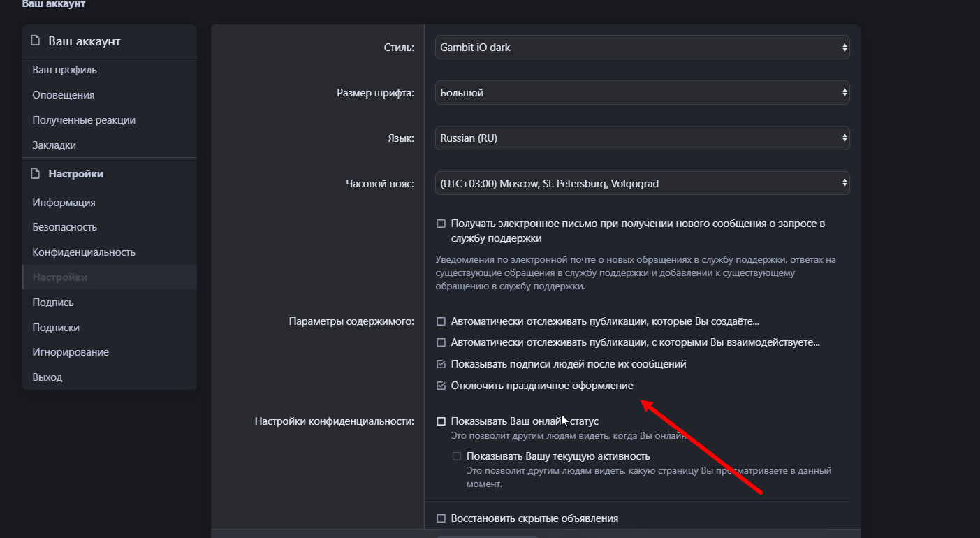Open Закладки from sidebar
Screen dimensions: 980x538
pos(54,145)
